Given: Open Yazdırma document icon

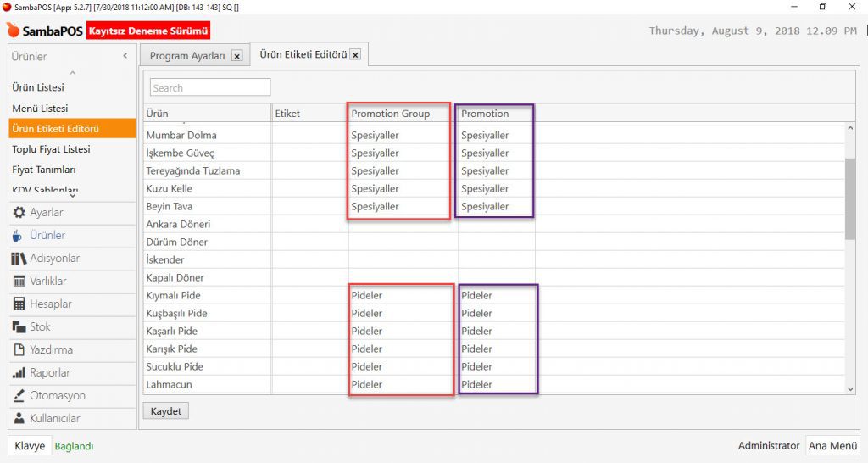Looking at the screenshot, I should 19,349.
